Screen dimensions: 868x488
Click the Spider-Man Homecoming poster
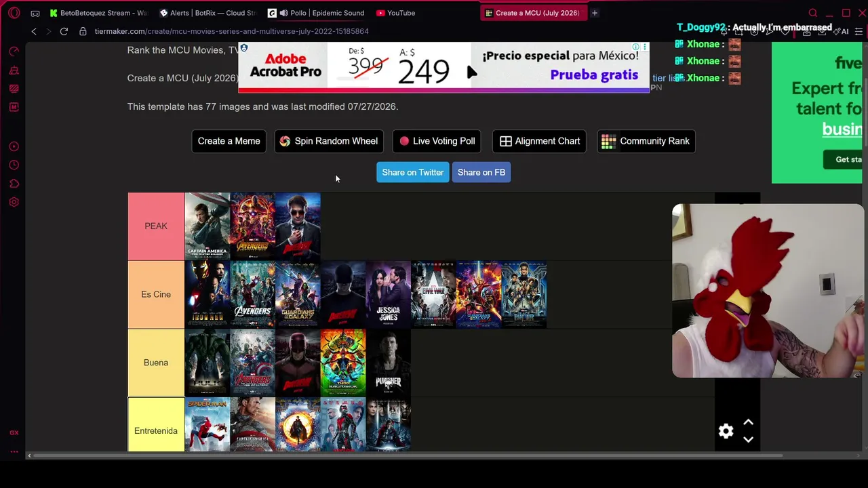click(x=208, y=425)
